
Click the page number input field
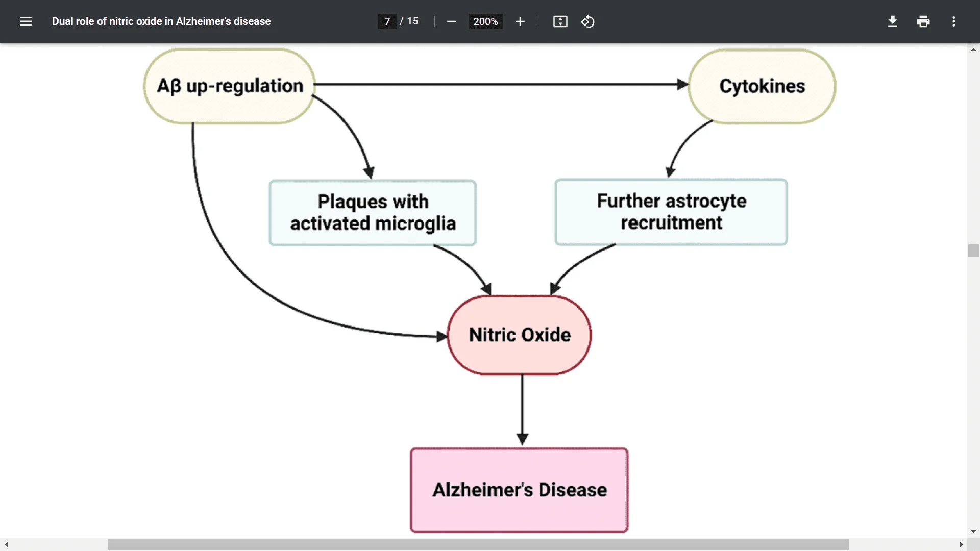(x=387, y=21)
